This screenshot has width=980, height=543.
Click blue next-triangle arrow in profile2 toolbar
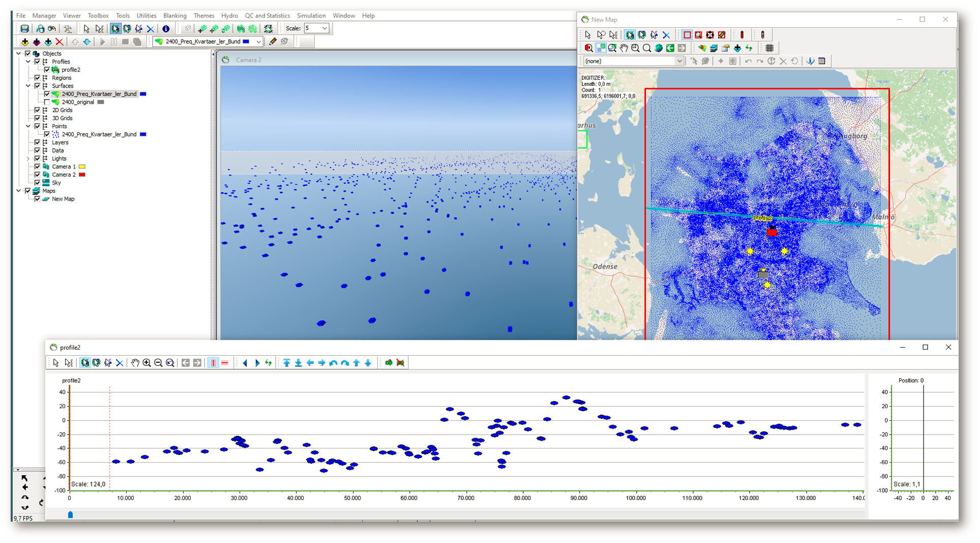(x=257, y=363)
